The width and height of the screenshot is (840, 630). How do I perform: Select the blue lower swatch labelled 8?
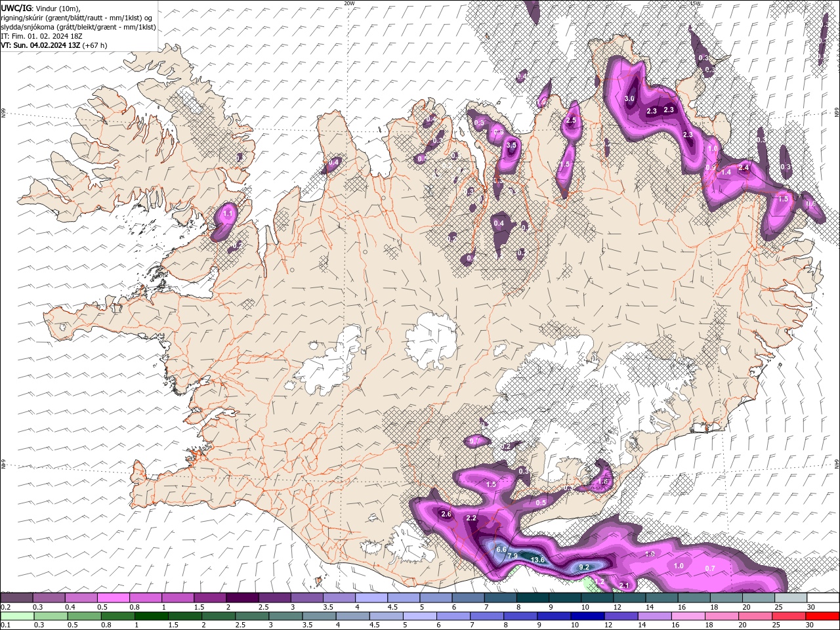coord(520,616)
